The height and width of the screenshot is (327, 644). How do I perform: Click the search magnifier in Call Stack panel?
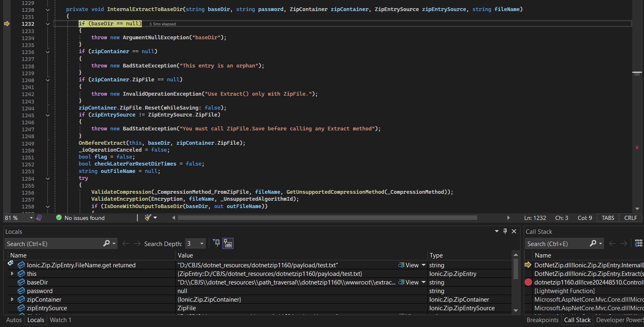click(x=593, y=244)
